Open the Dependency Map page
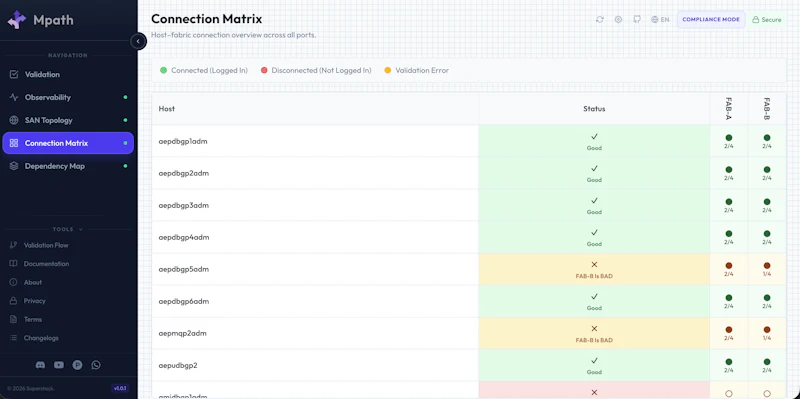This screenshot has height=399, width=800. (x=68, y=166)
